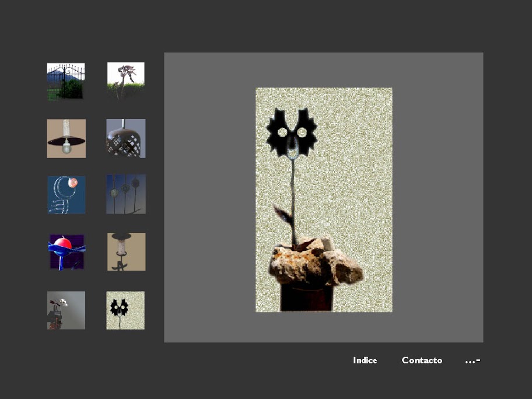Open the lattice lampshade thumbnail
The image size is (532, 399).
coord(125,138)
